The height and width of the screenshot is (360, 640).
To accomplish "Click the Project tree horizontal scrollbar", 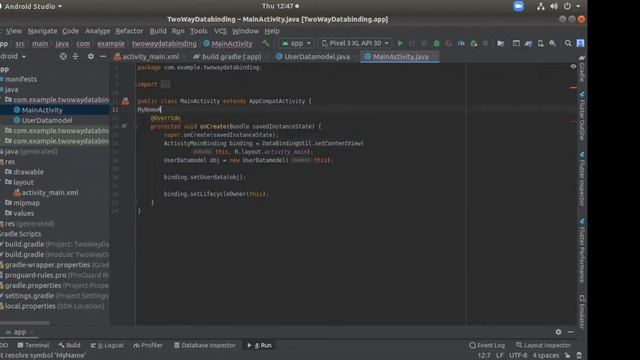I will [x=24, y=323].
